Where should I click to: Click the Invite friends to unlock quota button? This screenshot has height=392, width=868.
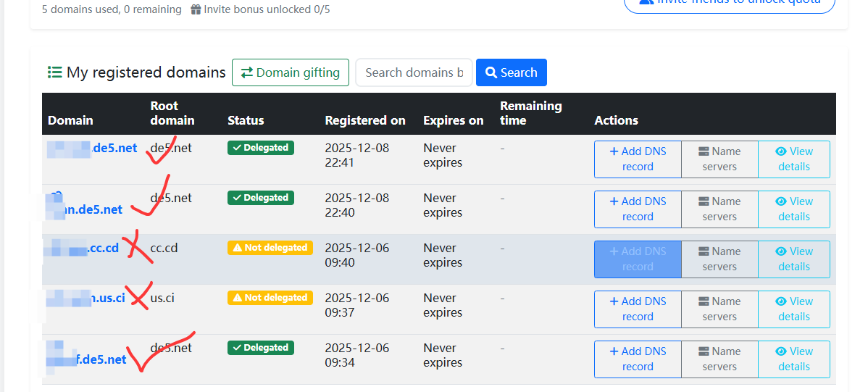pos(729,2)
